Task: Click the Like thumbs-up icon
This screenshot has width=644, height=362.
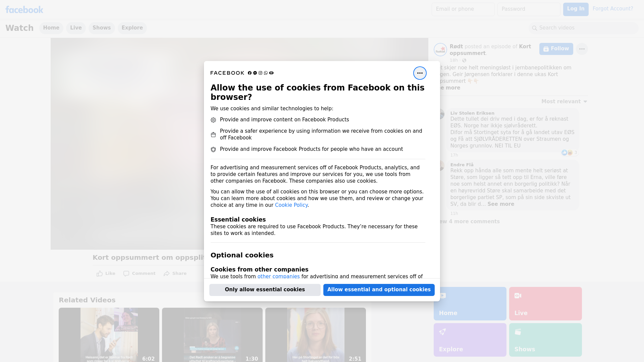Action: [x=100, y=274]
